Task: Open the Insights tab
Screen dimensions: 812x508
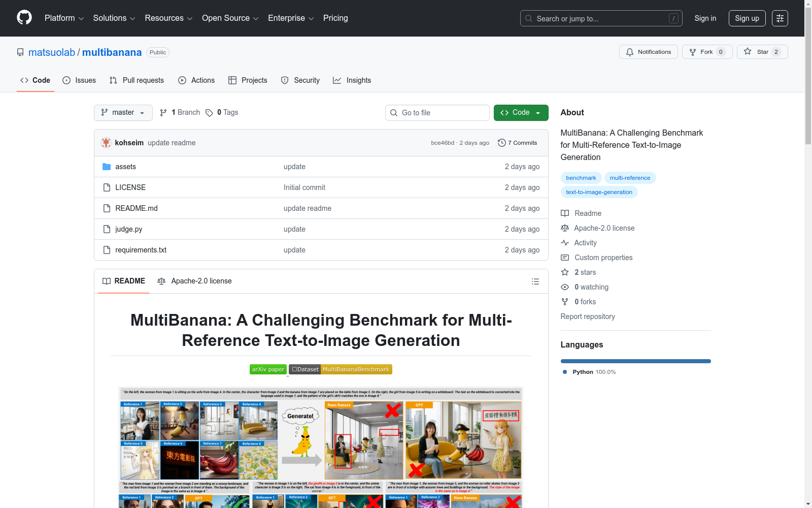Action: pos(352,80)
